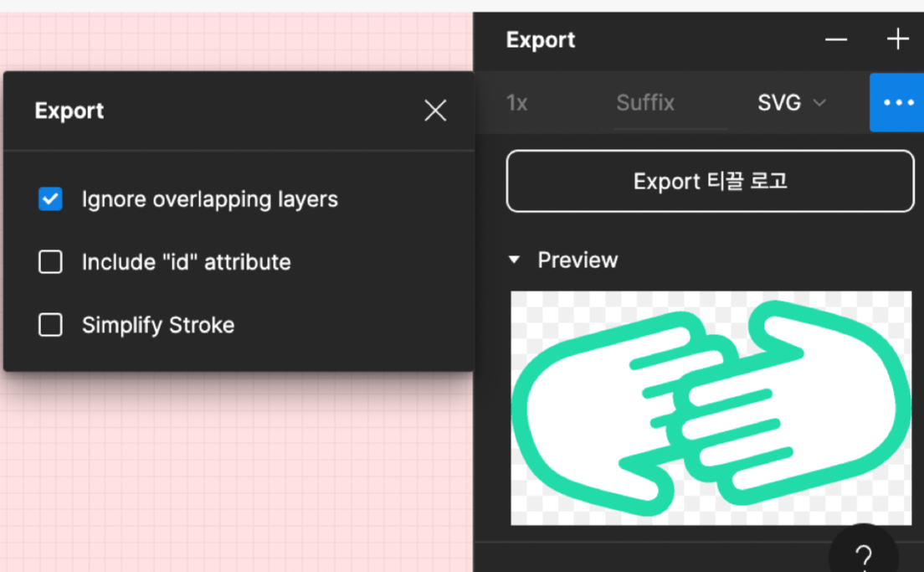Click the Export panel header title

point(540,39)
